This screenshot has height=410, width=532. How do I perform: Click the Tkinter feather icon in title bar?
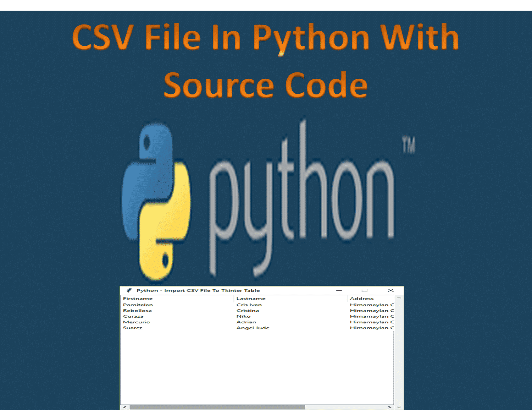pos(129,290)
